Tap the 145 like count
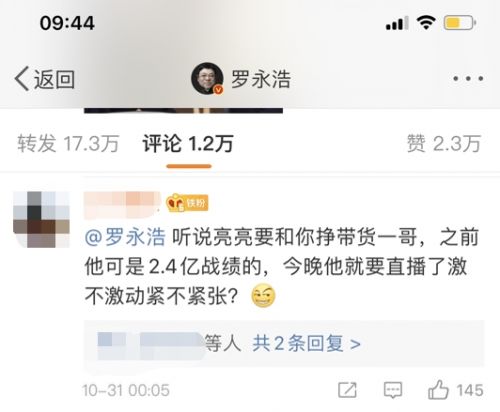500x412 pixels. point(470,390)
